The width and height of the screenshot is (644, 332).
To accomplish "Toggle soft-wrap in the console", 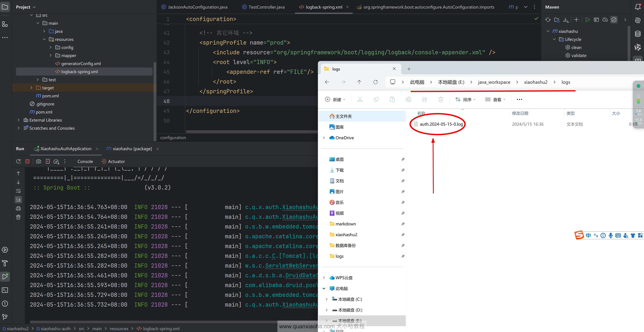I will pos(19,191).
